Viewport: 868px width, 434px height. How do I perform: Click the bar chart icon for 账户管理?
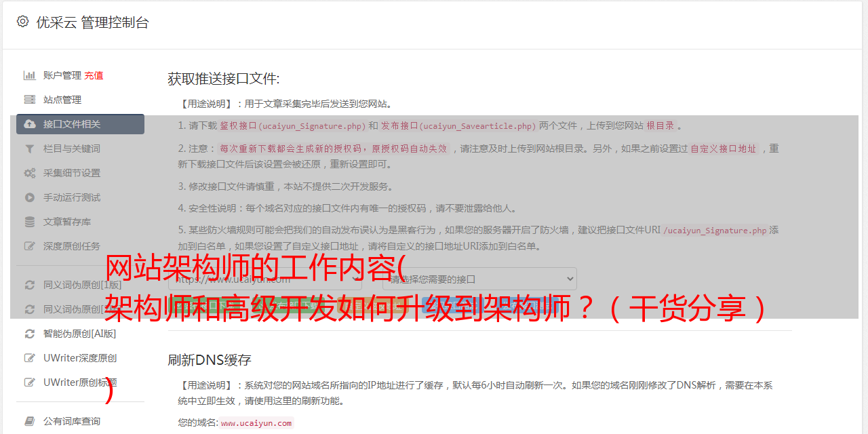coord(30,75)
